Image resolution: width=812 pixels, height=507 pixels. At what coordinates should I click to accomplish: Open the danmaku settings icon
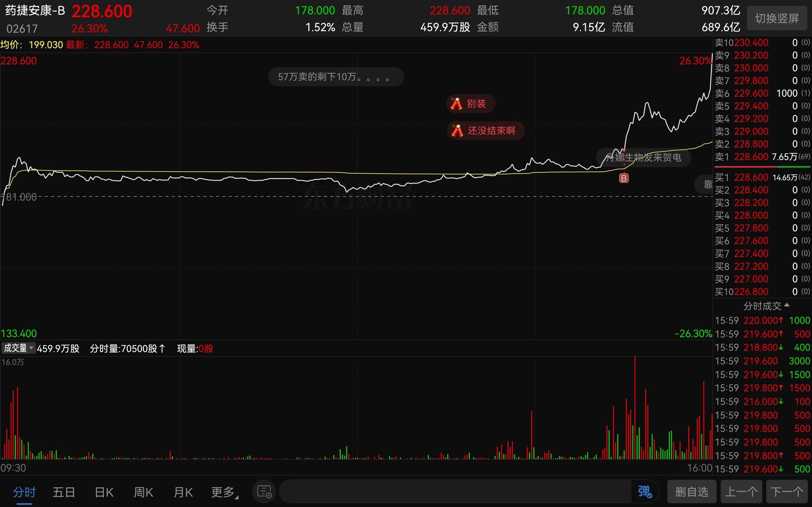tap(264, 492)
